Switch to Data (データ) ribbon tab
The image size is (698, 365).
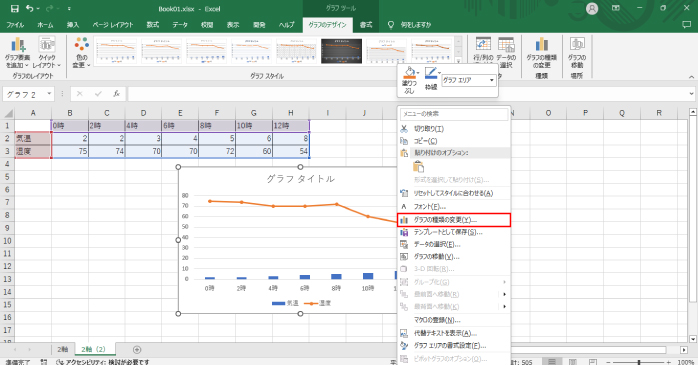pos(180,25)
